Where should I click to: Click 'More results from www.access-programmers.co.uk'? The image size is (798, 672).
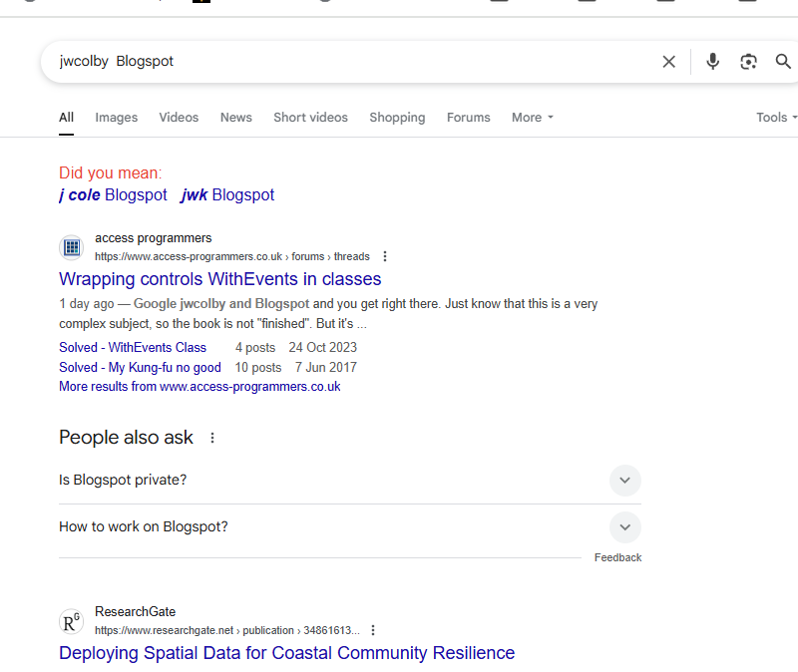pyautogui.click(x=199, y=387)
